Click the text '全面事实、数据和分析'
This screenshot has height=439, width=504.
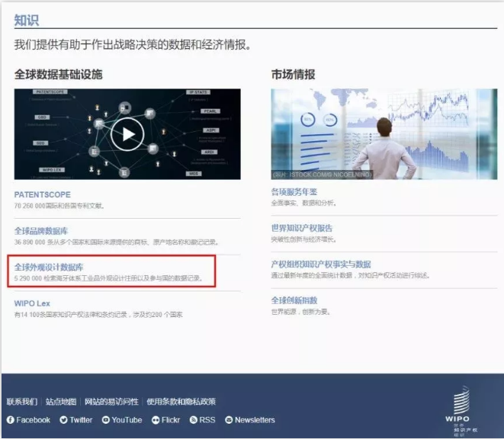coord(303,203)
